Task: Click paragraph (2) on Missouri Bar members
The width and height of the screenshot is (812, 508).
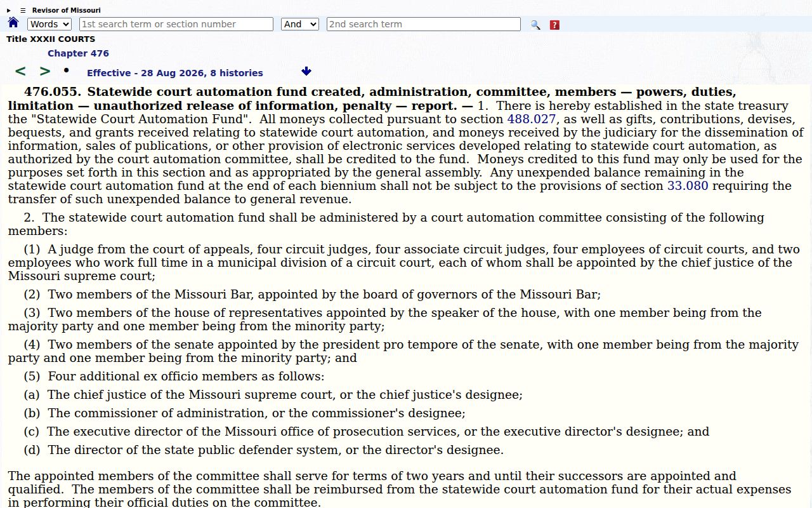Action: (312, 294)
